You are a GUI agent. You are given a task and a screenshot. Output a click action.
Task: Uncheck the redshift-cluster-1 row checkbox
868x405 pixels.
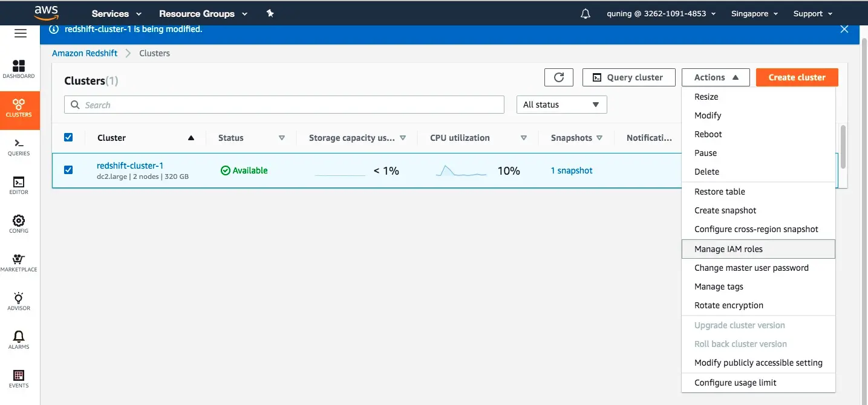click(x=68, y=170)
